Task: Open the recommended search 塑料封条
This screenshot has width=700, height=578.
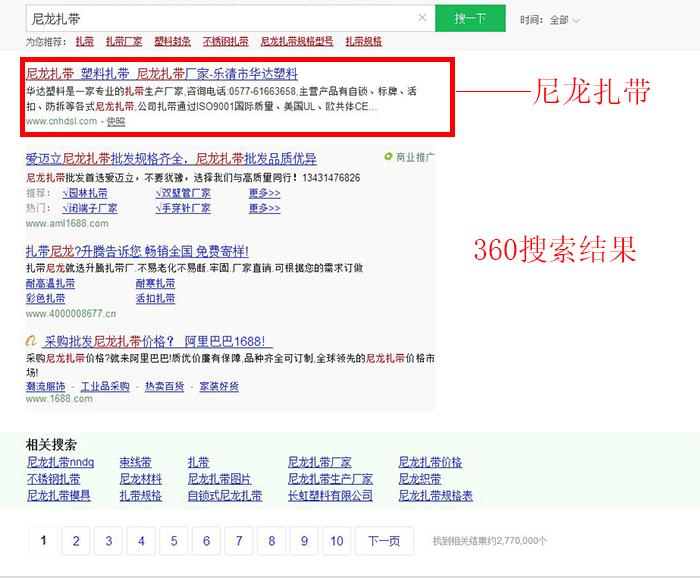Action: [172, 42]
